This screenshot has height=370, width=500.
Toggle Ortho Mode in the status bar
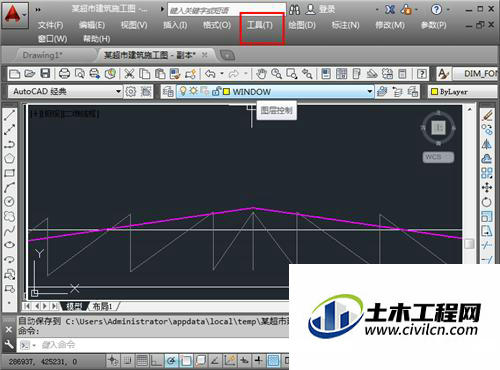click(156, 360)
